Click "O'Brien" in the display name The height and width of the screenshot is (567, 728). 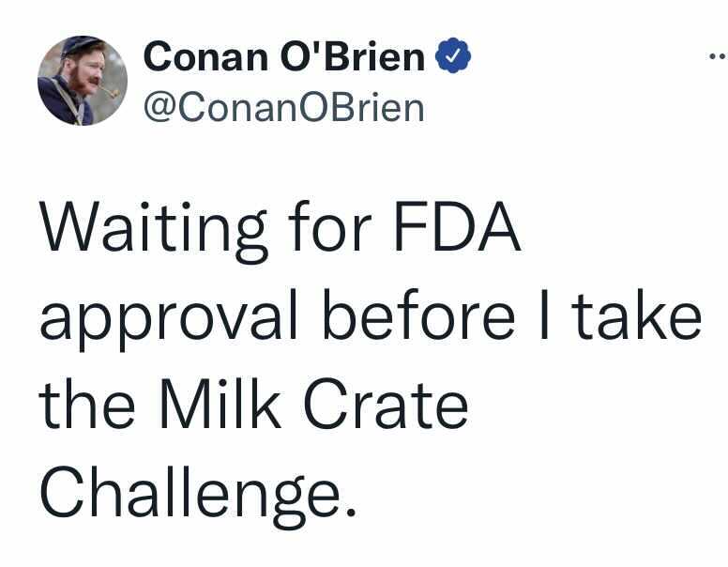point(352,56)
